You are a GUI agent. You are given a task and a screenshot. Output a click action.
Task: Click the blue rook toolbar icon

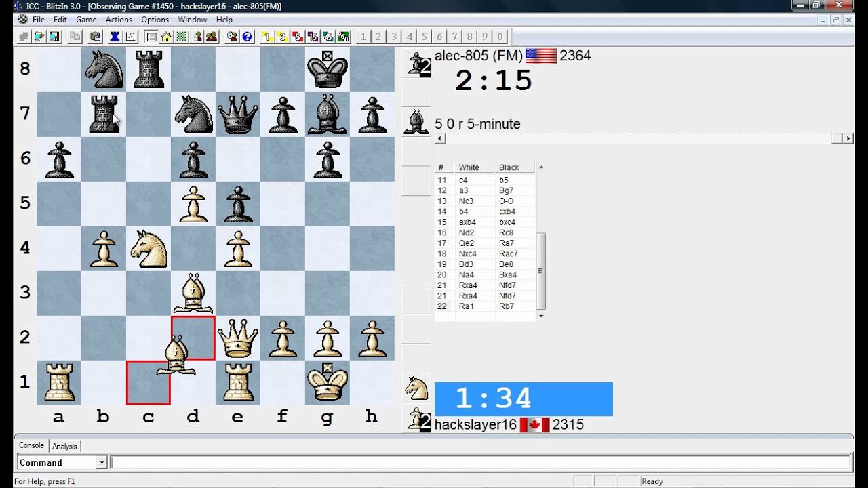coord(115,37)
